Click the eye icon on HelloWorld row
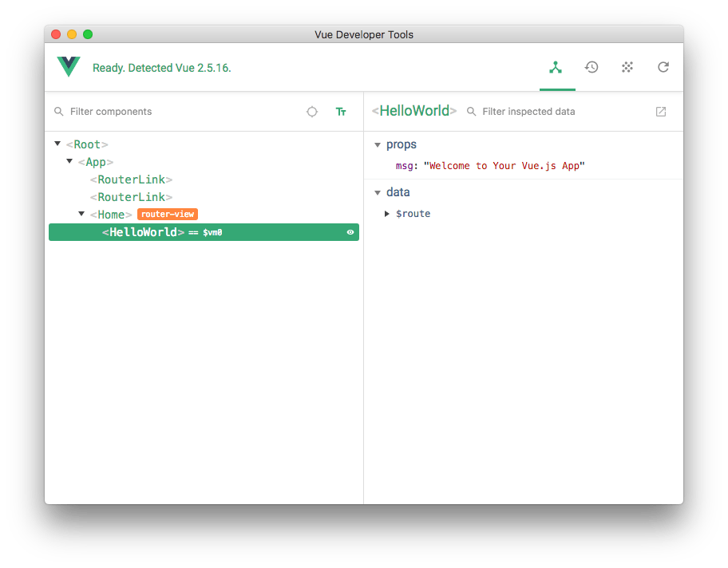The height and width of the screenshot is (568, 728). pyautogui.click(x=349, y=232)
